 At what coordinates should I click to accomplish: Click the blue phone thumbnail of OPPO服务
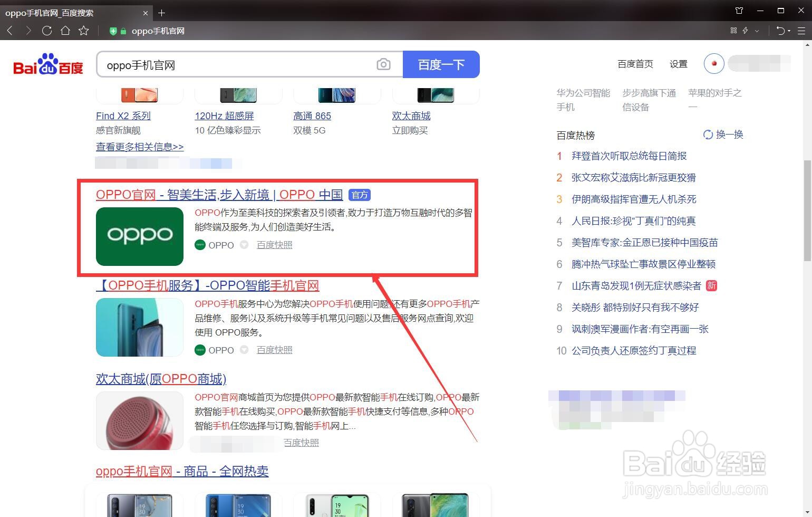click(140, 327)
